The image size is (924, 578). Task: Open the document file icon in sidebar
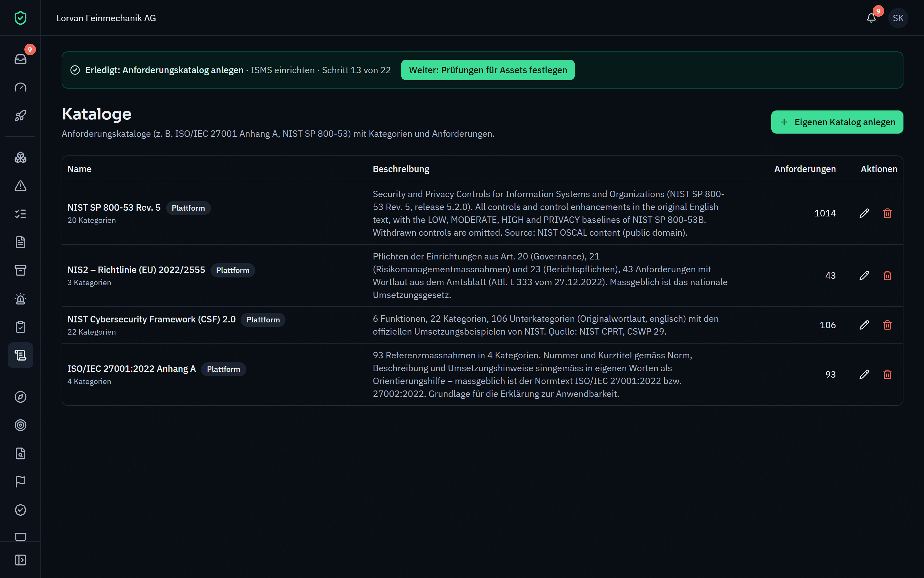(x=20, y=242)
